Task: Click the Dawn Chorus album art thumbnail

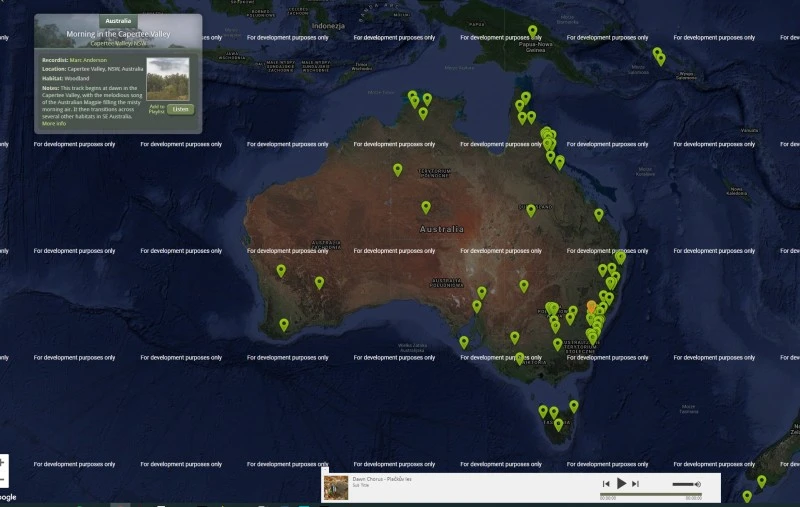Action: [336, 487]
